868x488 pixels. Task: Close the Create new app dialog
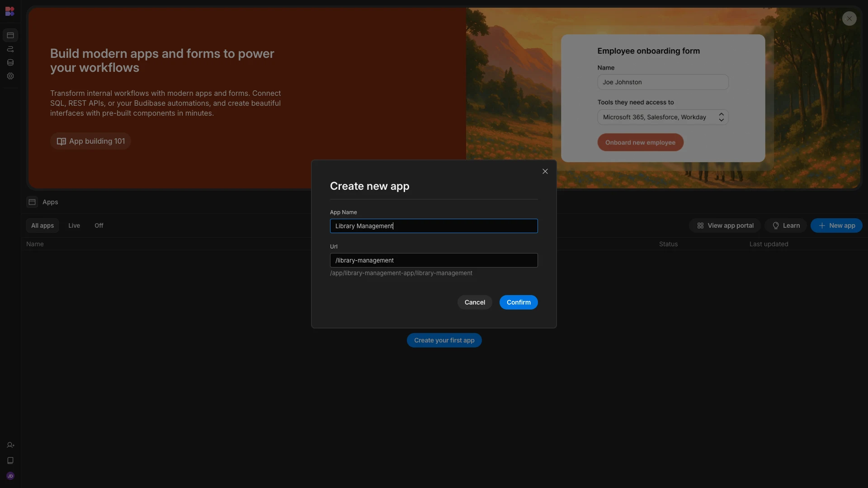point(545,171)
